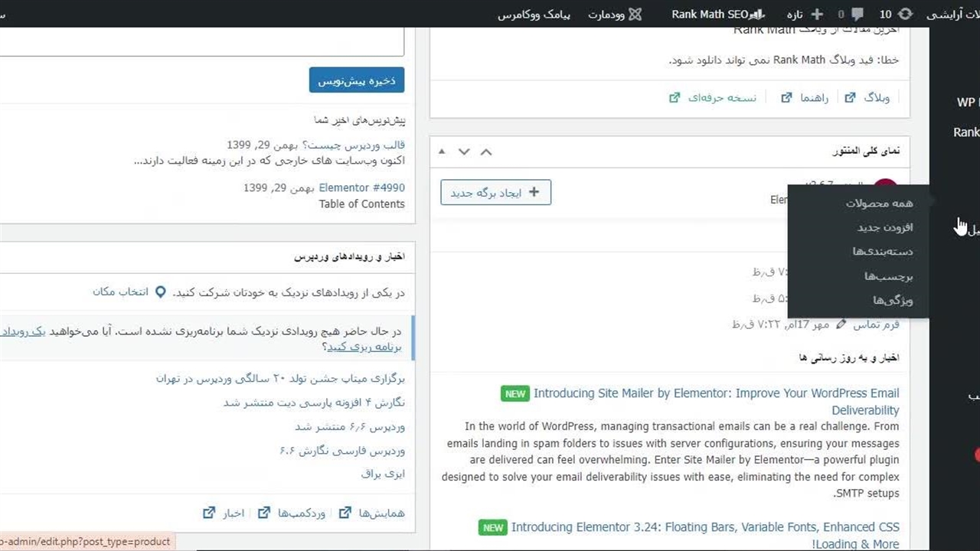Click the external link icon beside نسخه حرفه‌ای

coord(675,98)
